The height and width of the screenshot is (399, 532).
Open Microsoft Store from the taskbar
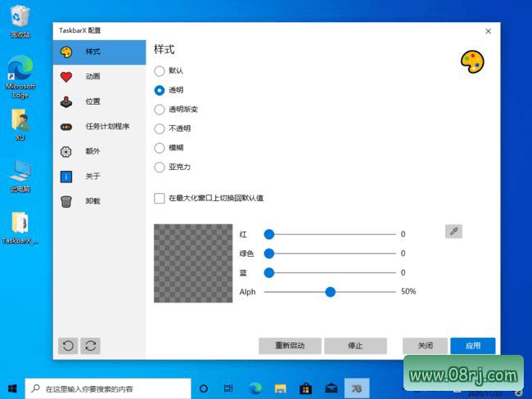click(x=306, y=388)
